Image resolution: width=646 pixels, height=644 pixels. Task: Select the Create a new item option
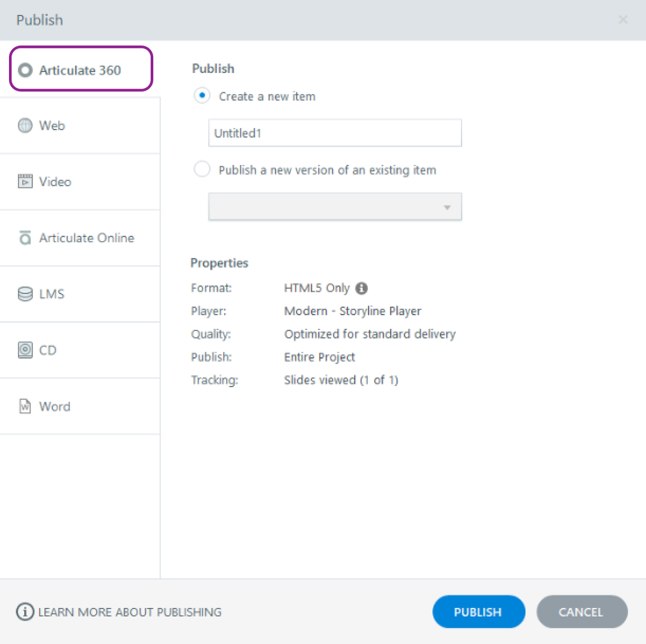point(202,96)
